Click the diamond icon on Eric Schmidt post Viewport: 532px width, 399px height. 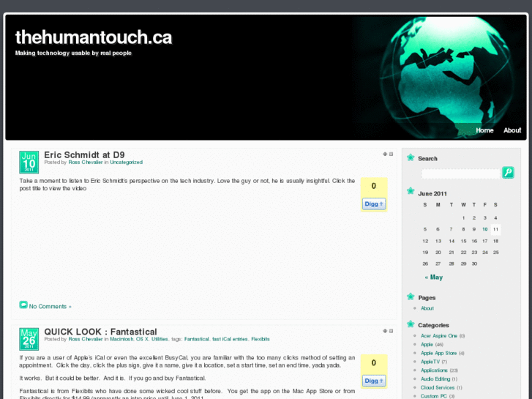pos(385,154)
